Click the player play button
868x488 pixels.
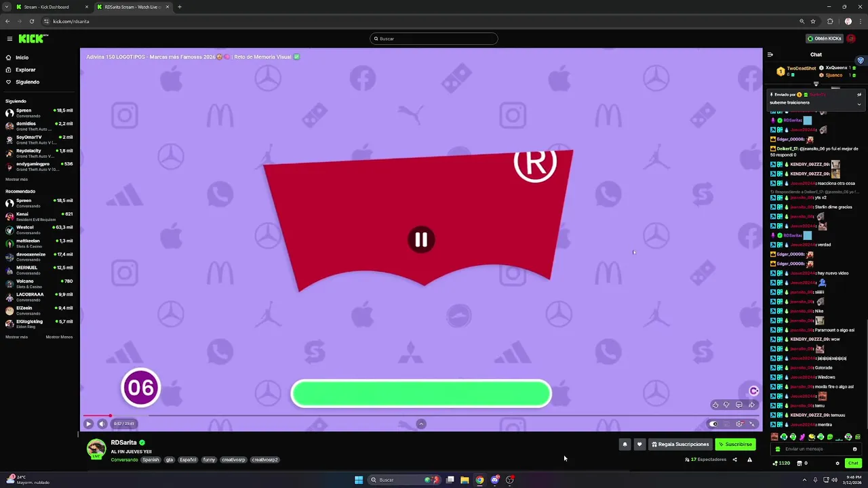[88, 424]
